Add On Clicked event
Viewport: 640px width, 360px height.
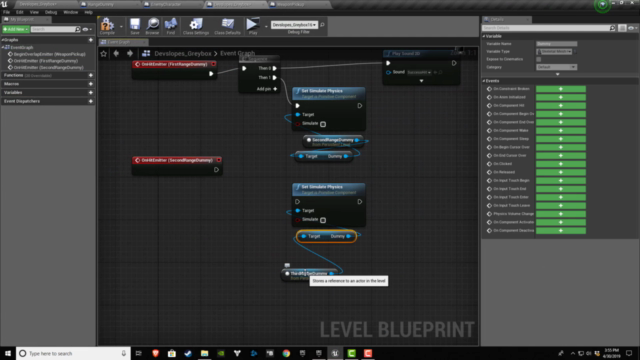click(x=560, y=164)
